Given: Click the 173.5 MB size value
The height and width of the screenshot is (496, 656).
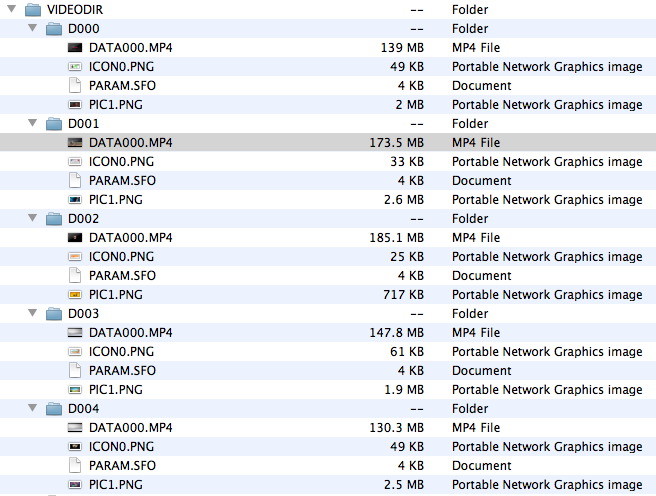Looking at the screenshot, I should [x=397, y=143].
